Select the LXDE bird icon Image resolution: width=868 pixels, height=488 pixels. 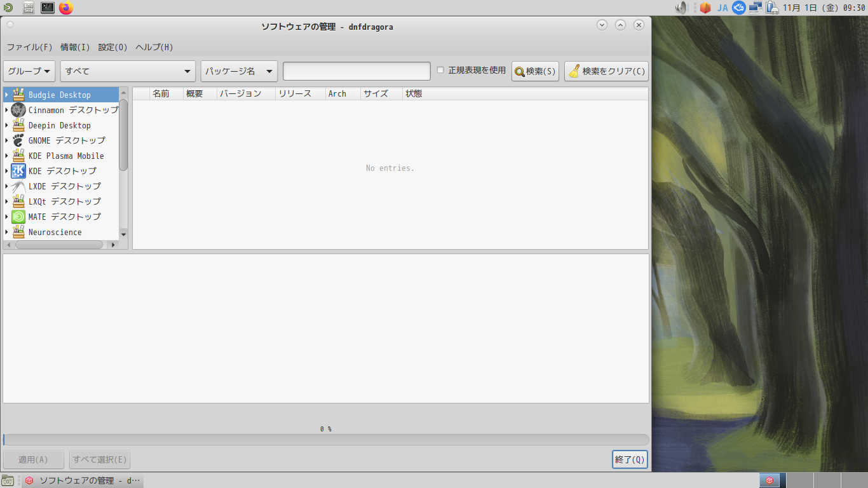pyautogui.click(x=18, y=186)
